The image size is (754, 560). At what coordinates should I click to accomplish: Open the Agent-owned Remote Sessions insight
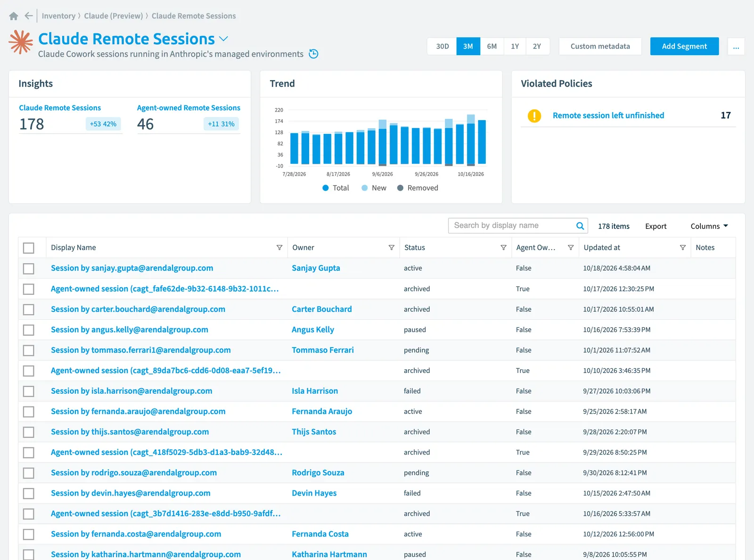click(188, 108)
